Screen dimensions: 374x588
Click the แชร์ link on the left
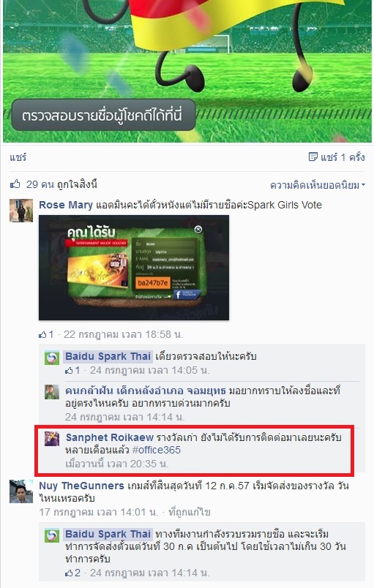point(18,157)
